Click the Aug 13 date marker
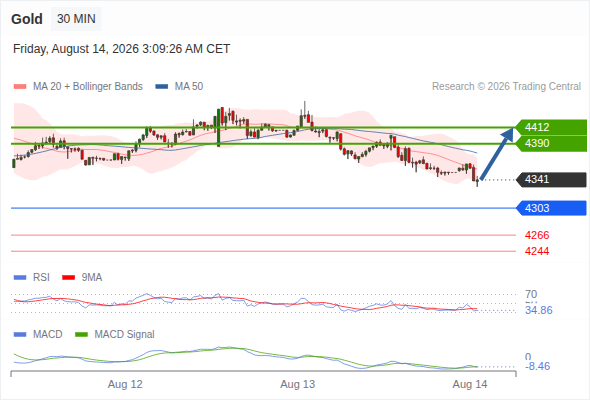Image resolution: width=590 pixels, height=400 pixels. (298, 384)
